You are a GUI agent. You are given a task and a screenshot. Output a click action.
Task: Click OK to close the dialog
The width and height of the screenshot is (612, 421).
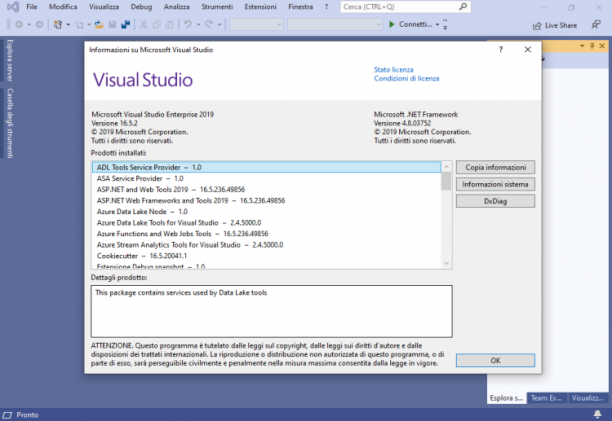point(495,361)
